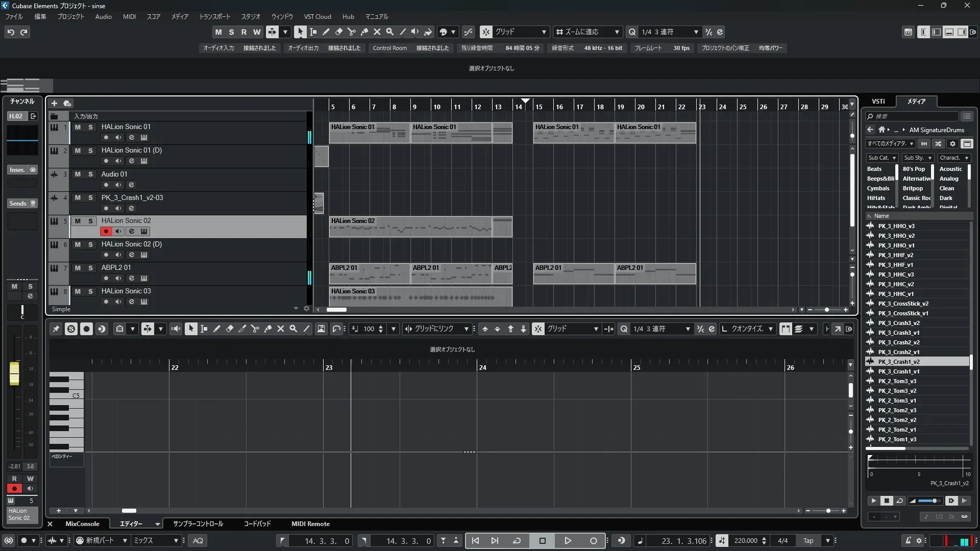Expand the Sub Cat. filter dropdown
The image size is (980, 551).
pyautogui.click(x=881, y=158)
